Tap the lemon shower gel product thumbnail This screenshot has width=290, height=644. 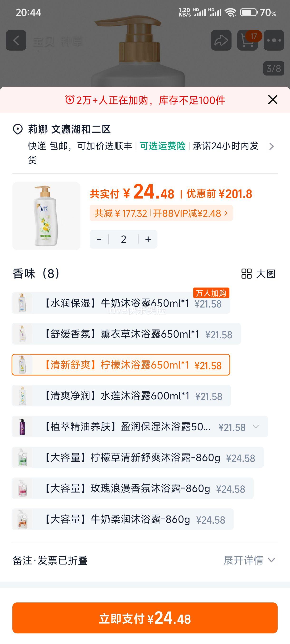click(x=46, y=216)
